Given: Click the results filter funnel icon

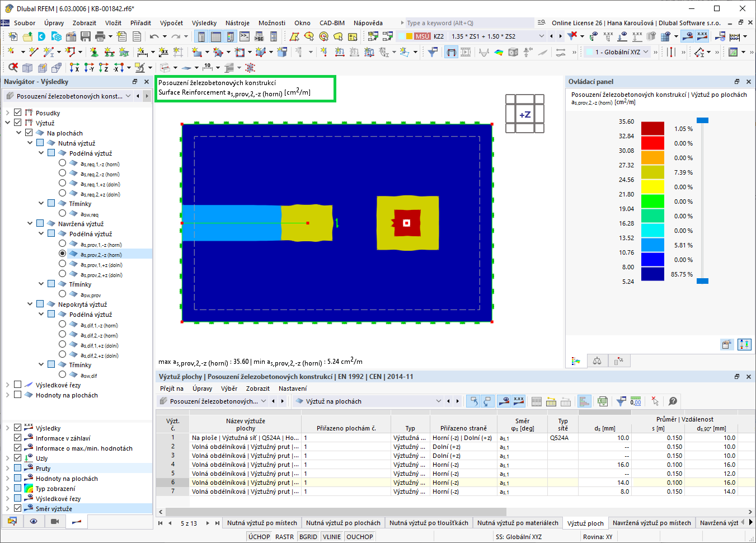Looking at the screenshot, I should tap(433, 52).
